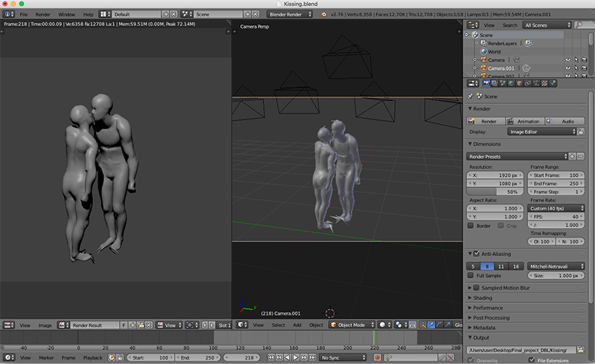This screenshot has width=595, height=364.
Task: Open the Render menu in top bar
Action: (x=43, y=14)
